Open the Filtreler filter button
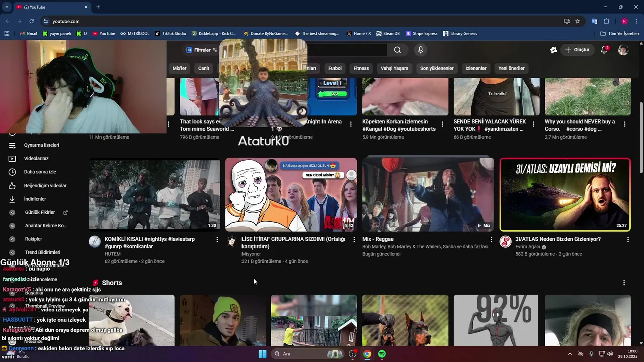This screenshot has width=644, height=362. (201, 50)
